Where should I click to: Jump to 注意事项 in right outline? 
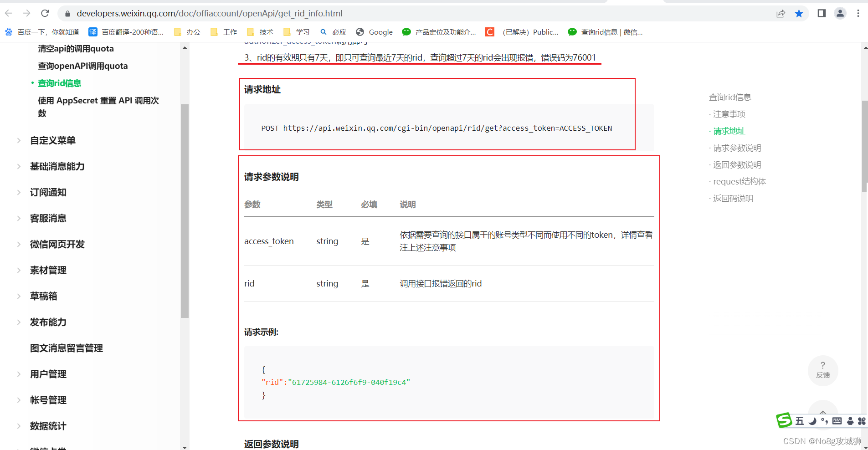(729, 114)
